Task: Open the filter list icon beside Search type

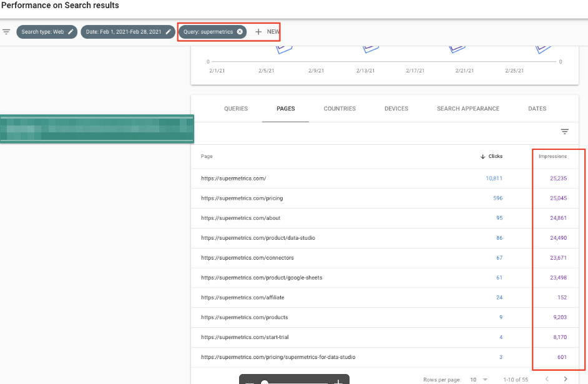Action: [6, 32]
